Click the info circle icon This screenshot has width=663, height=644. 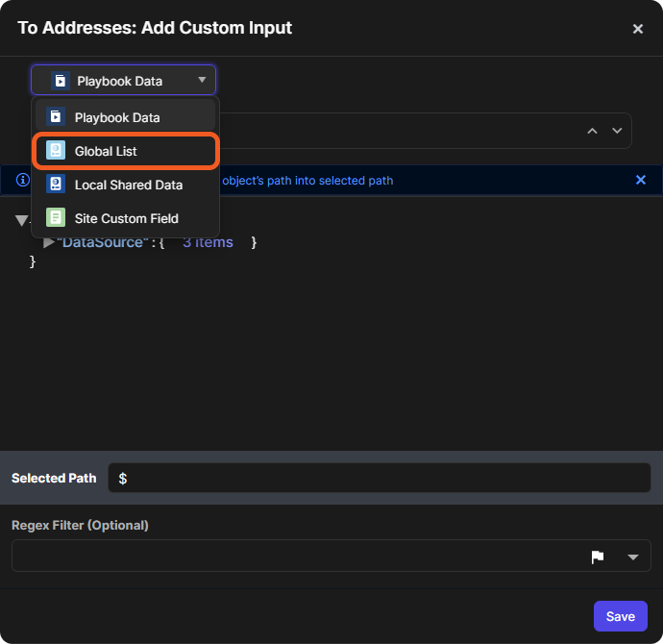(x=23, y=180)
